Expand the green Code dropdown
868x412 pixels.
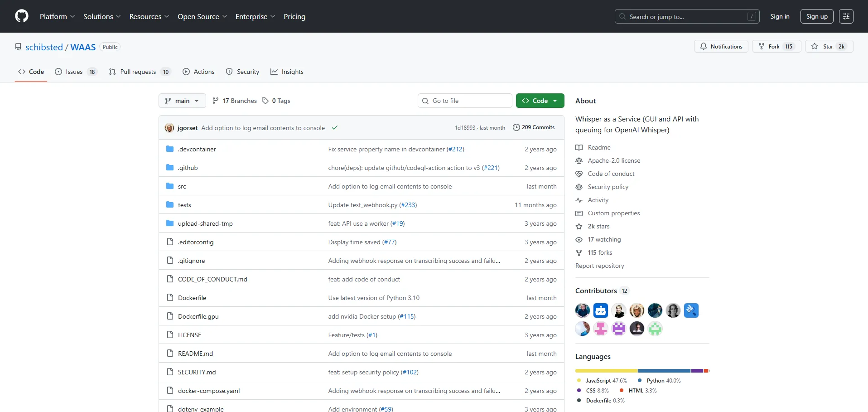540,101
